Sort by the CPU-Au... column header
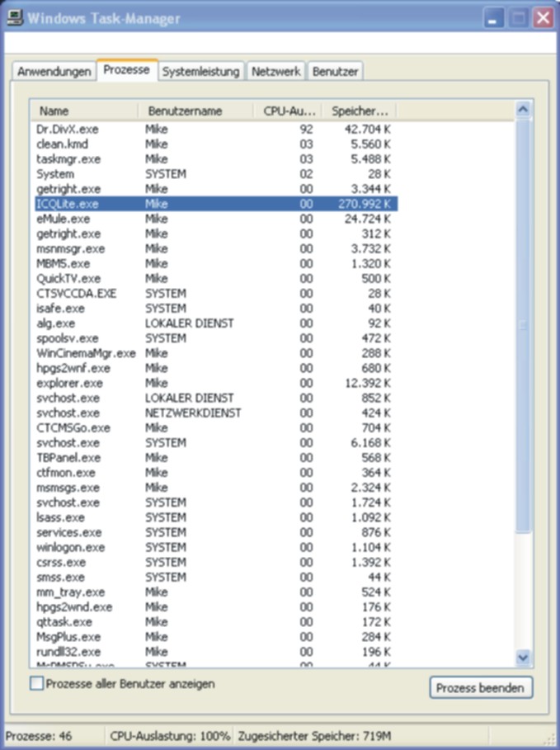The height and width of the screenshot is (750, 560). 287,111
